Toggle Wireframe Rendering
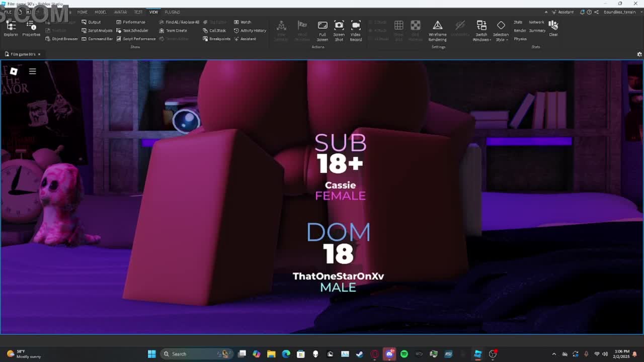 point(437,30)
